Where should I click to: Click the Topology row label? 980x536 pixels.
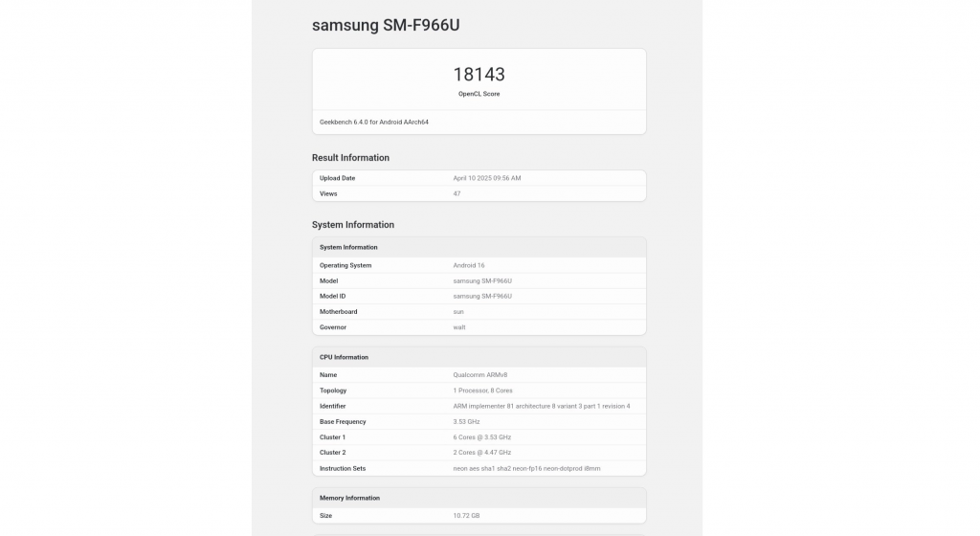point(333,391)
